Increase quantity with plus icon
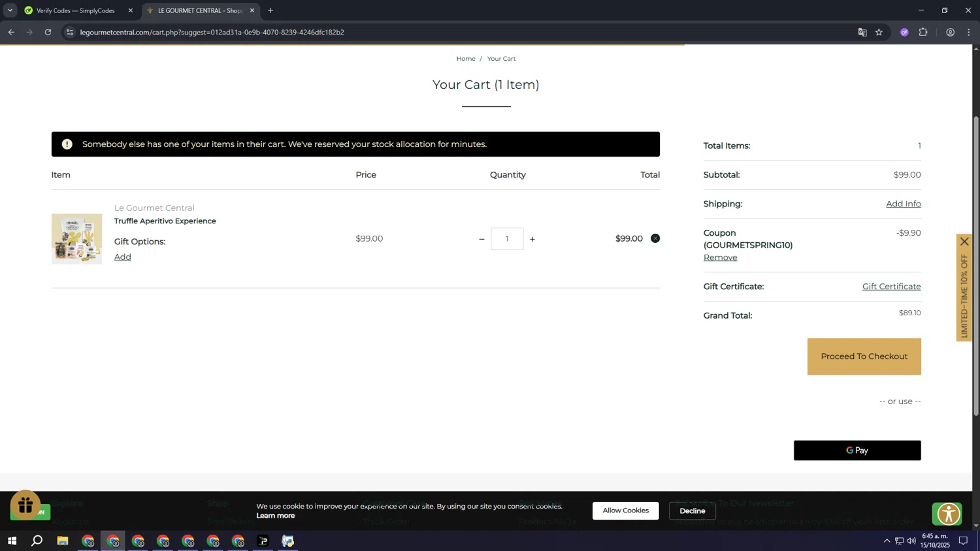980x551 pixels. point(532,239)
